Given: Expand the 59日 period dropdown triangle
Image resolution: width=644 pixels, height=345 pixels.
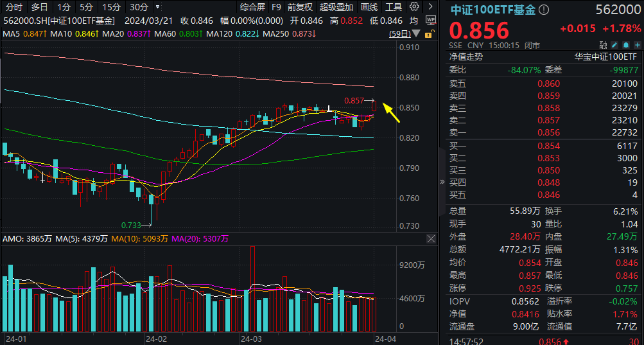Looking at the screenshot, I should pos(416,33).
